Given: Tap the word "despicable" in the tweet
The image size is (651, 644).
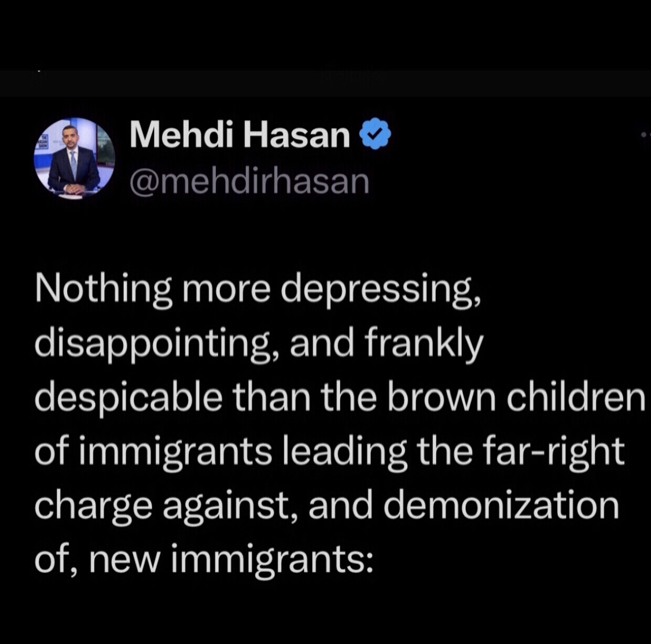Looking at the screenshot, I should coord(128,397).
